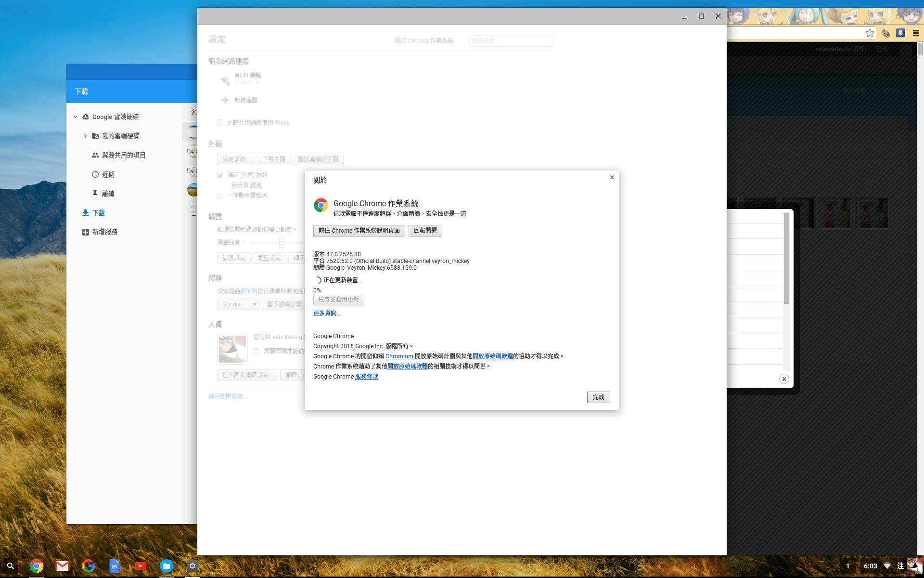Toggle 顯示 [首頁] 按鈕 checkbox
The image size is (924, 578).
pyautogui.click(x=220, y=175)
